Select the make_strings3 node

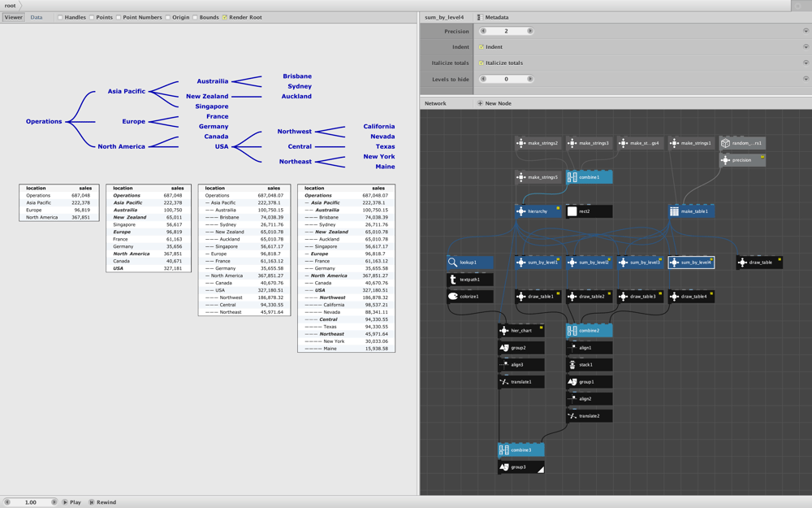590,143
